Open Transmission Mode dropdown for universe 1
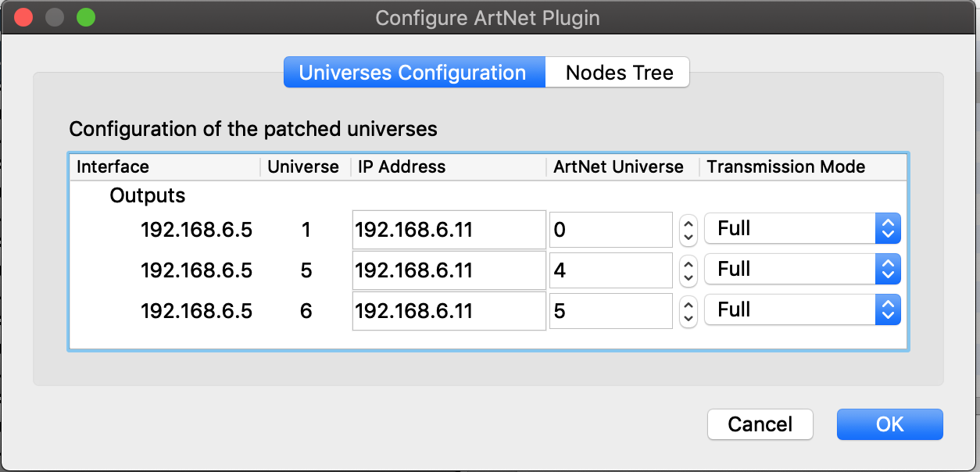980x472 pixels. (803, 229)
